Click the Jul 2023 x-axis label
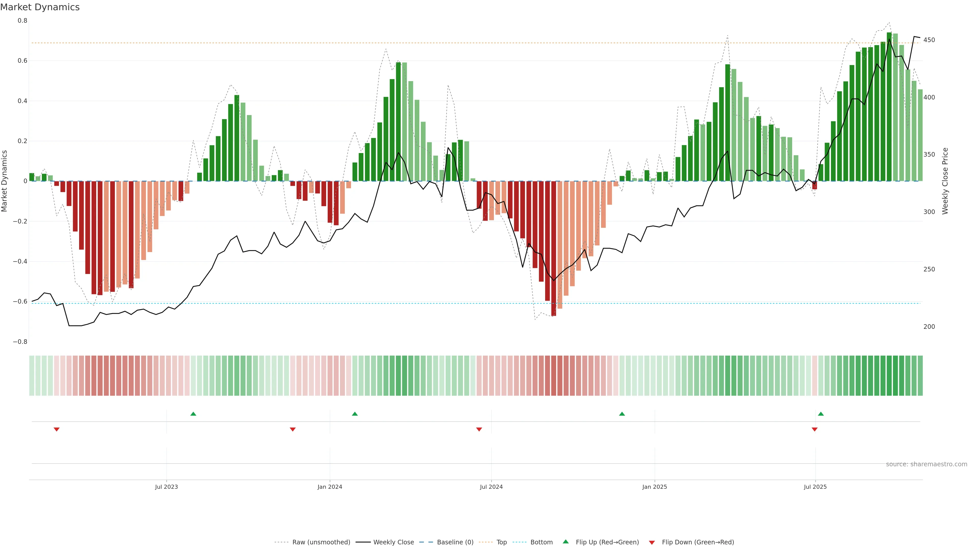 [166, 487]
